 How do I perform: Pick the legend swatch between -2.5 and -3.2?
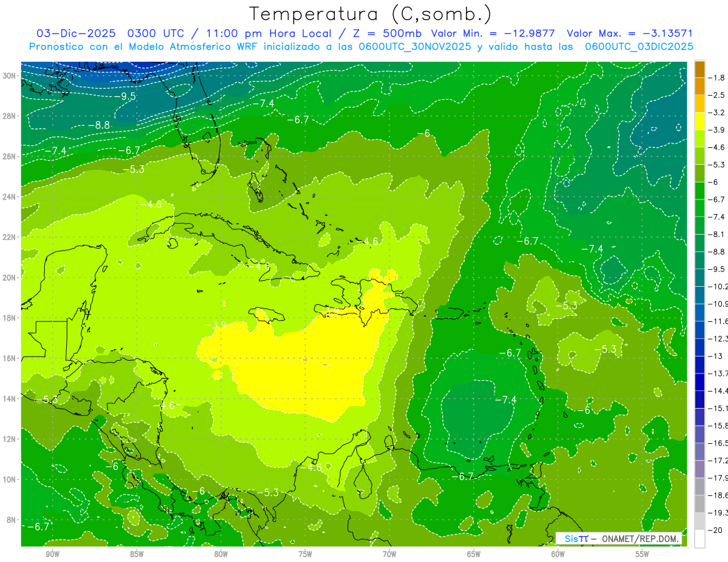699,104
